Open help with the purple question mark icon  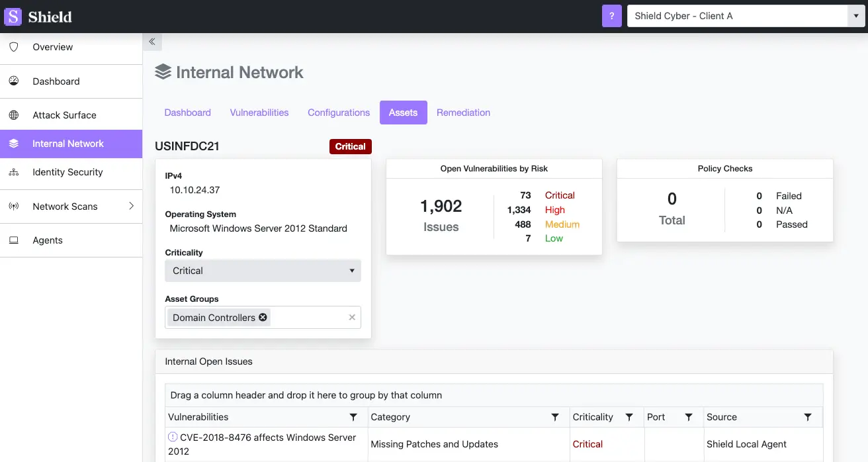pos(611,15)
